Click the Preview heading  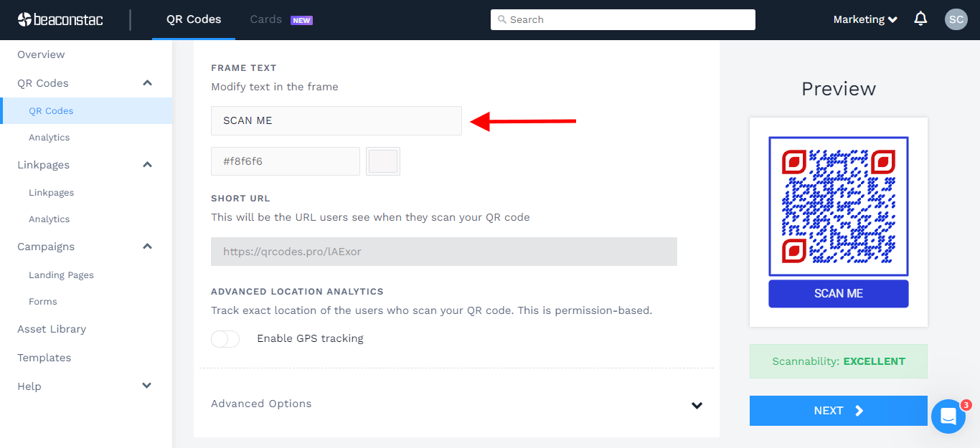click(x=839, y=89)
